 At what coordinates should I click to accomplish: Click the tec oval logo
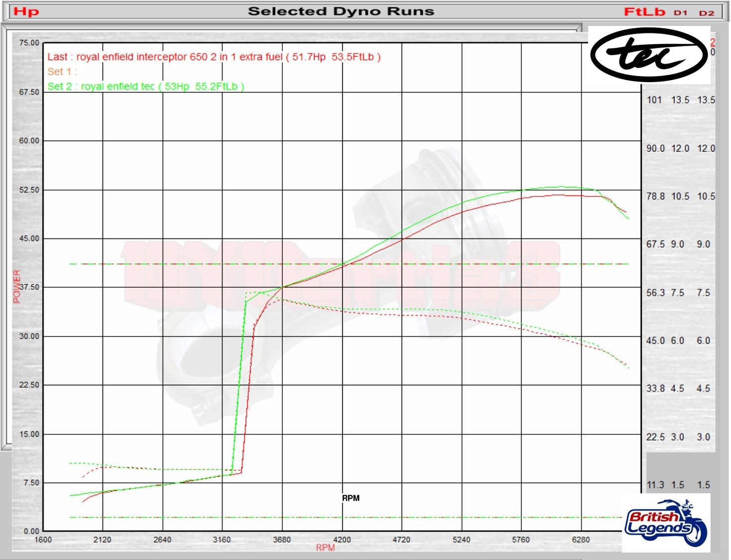click(649, 55)
